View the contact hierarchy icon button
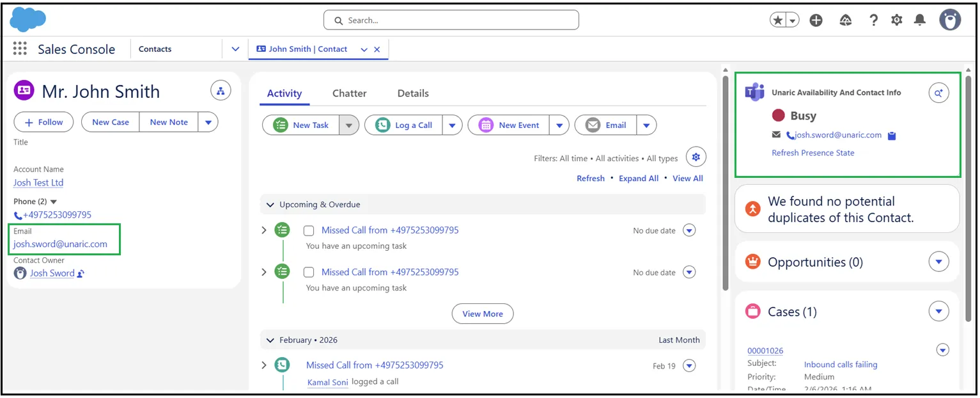 221,92
